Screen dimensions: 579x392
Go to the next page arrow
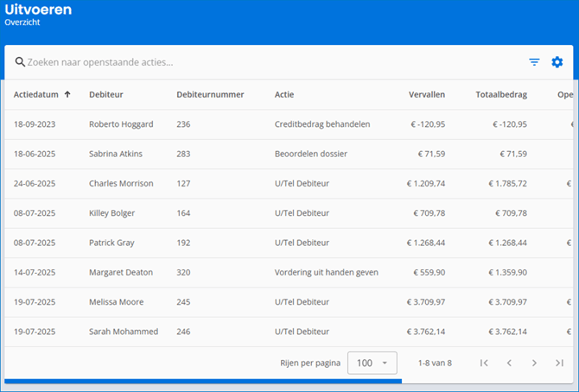tap(534, 364)
